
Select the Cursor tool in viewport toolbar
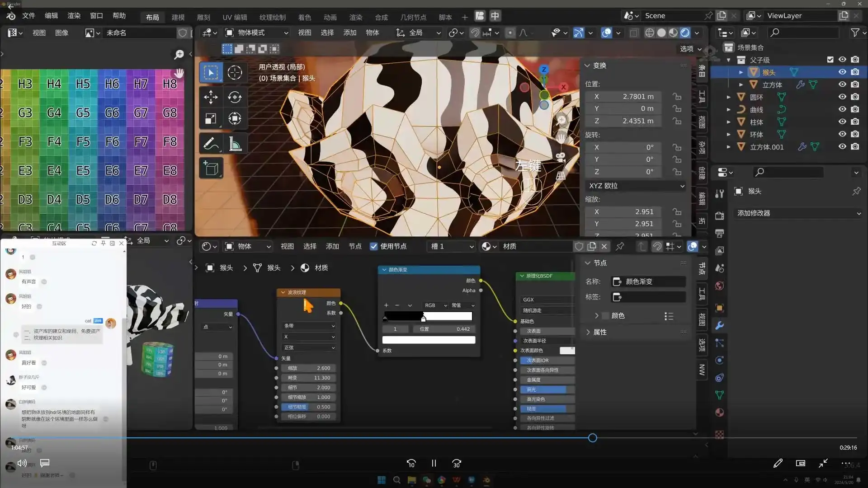pyautogui.click(x=234, y=73)
